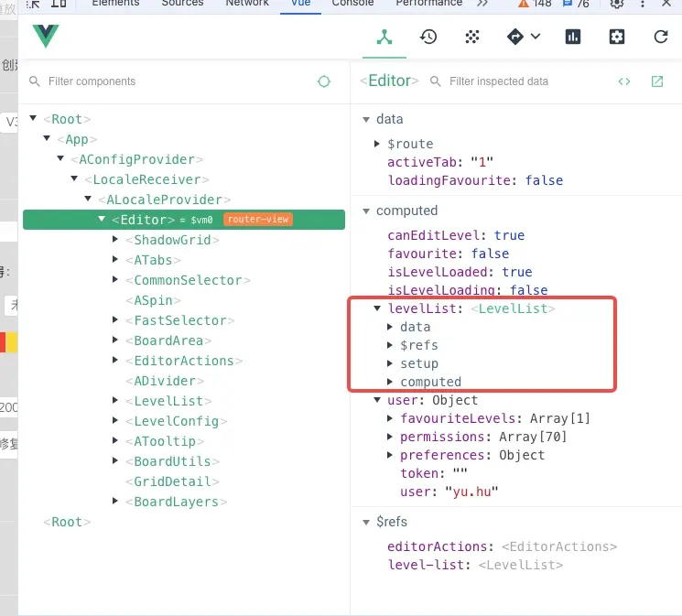The image size is (682, 616).
Task: Switch to the Vue tab
Action: point(300,4)
